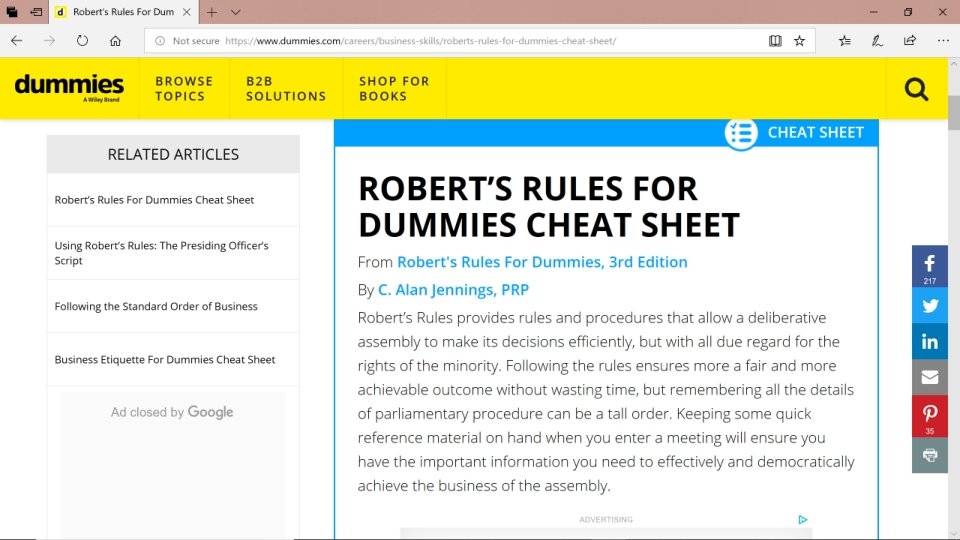Click the address bar URL
This screenshot has width=960, height=540.
tap(421, 41)
